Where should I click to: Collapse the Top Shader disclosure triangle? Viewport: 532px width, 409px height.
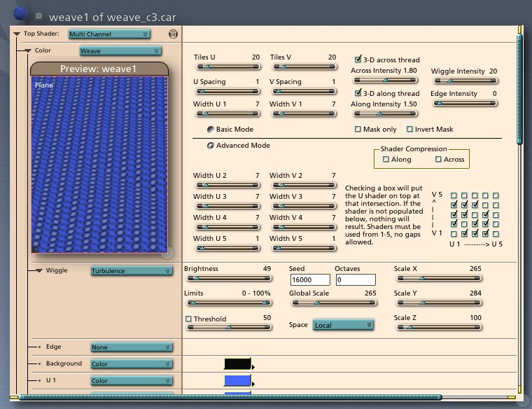17,33
